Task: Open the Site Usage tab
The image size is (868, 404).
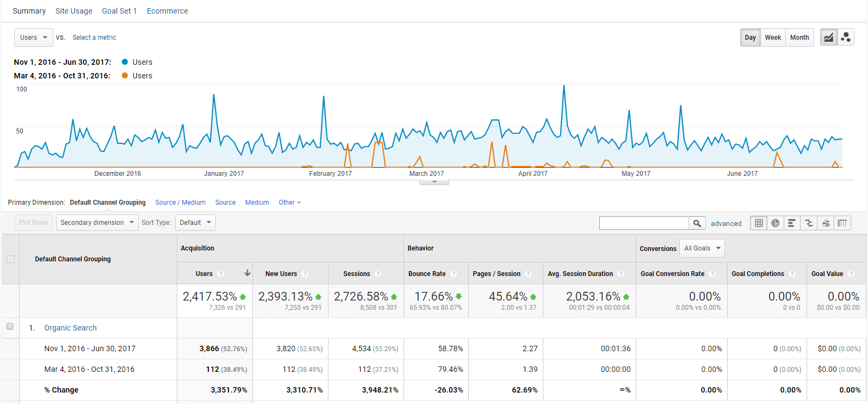Action: (74, 11)
